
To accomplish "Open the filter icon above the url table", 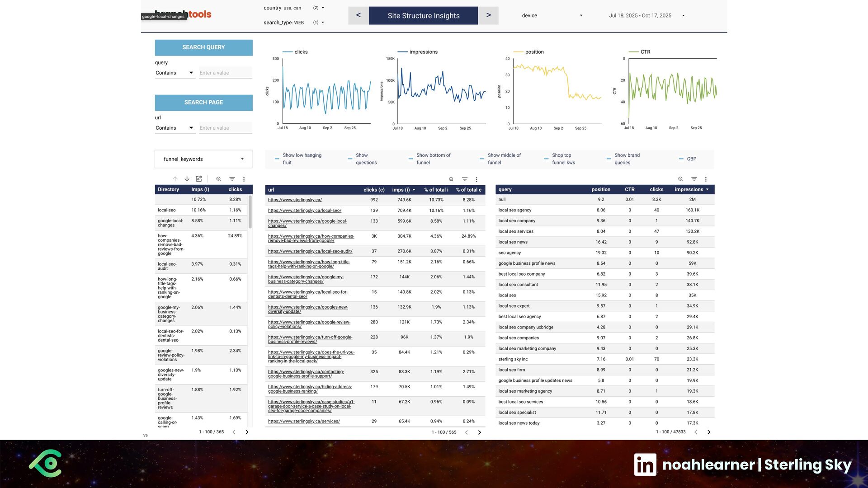I will pos(464,179).
